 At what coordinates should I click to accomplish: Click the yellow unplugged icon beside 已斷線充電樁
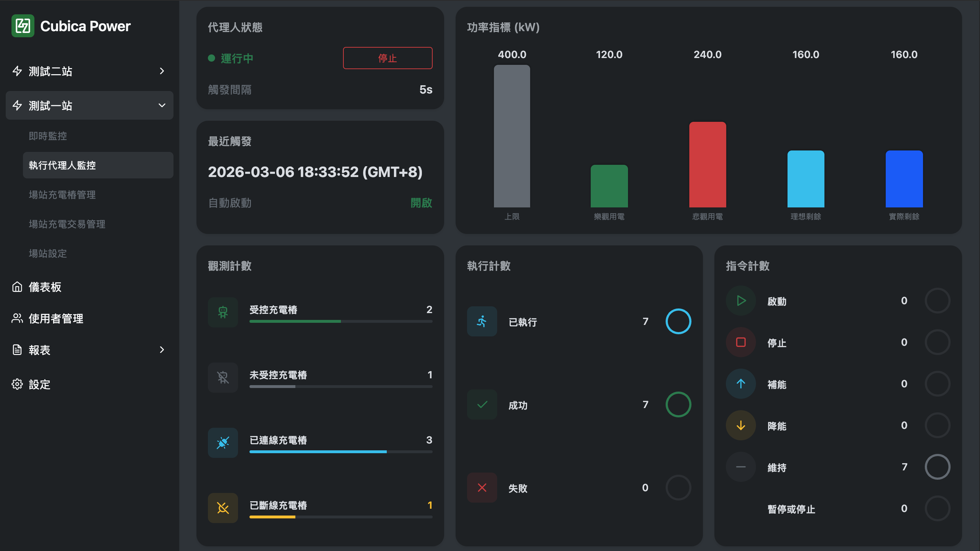click(223, 508)
